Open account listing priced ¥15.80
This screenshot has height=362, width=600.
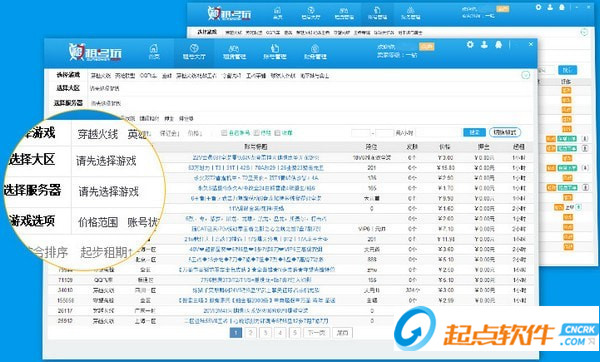256,168
